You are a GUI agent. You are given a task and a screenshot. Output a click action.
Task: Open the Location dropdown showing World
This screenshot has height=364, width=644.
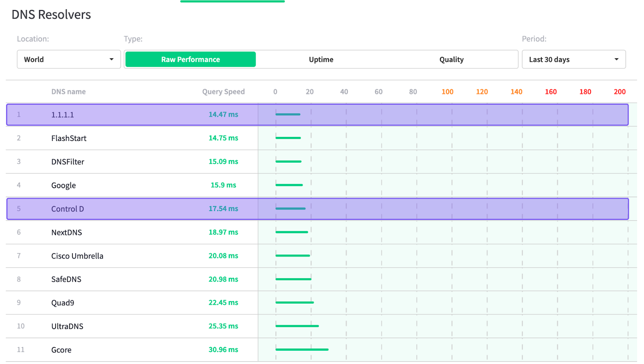coord(69,59)
